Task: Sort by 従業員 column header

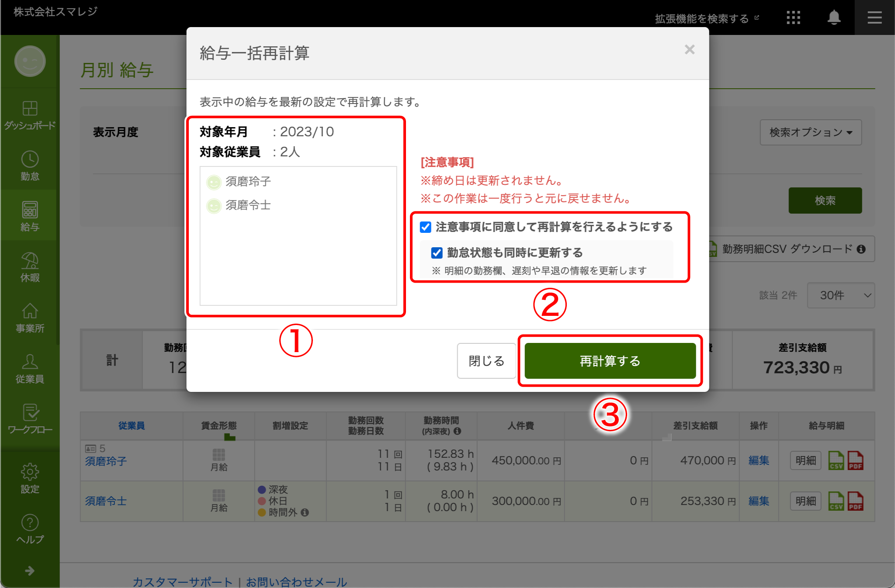Action: pos(131,425)
